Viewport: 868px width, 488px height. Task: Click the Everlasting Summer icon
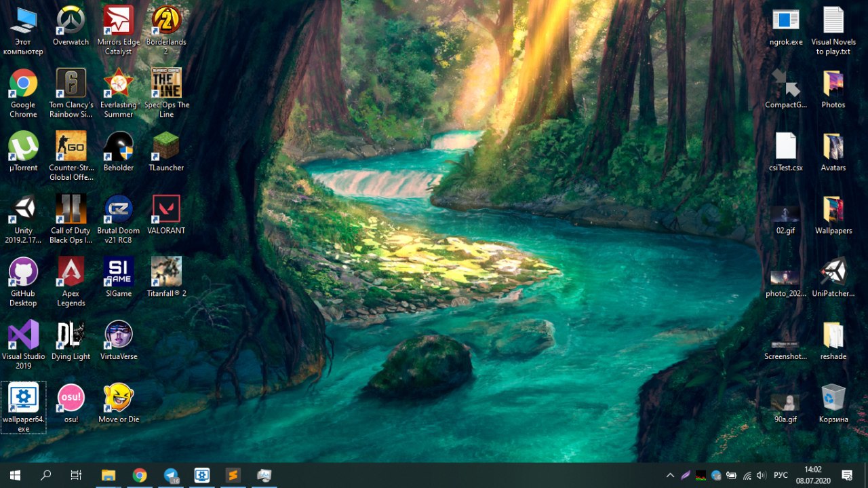click(x=119, y=93)
